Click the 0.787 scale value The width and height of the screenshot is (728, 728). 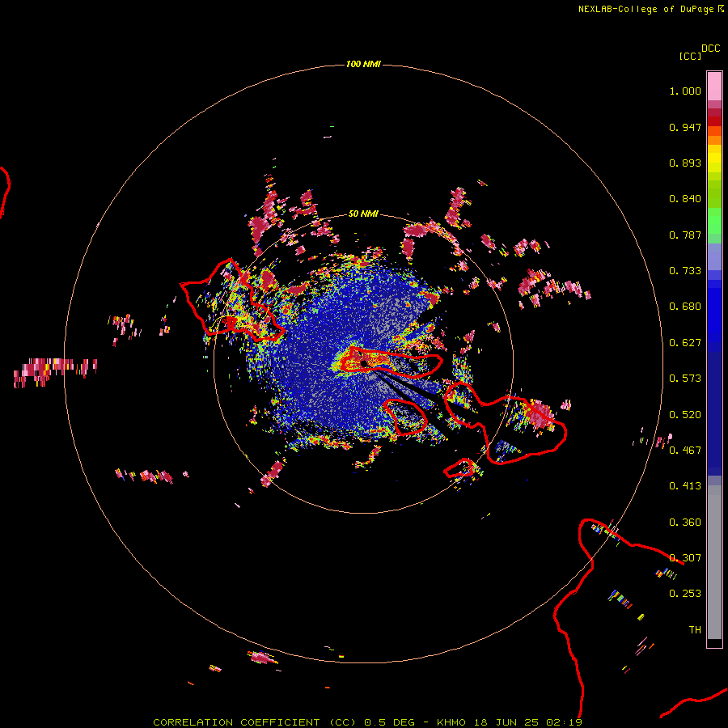pyautogui.click(x=685, y=235)
